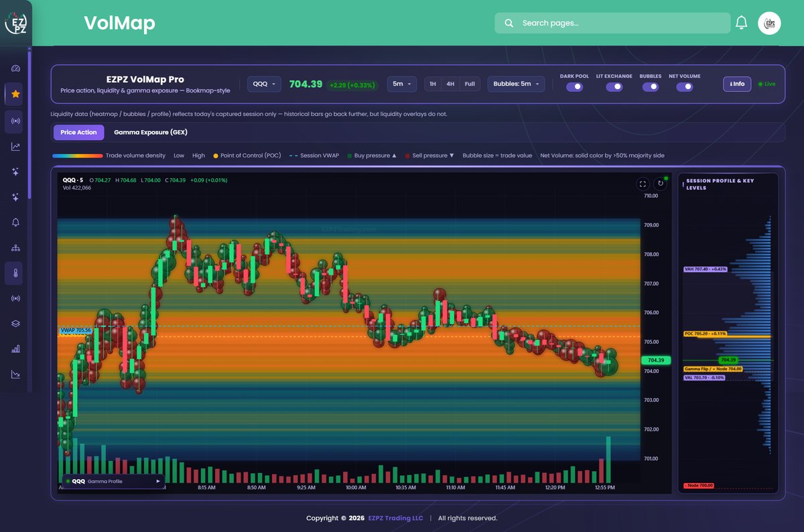
Task: Click the VolMap page title
Action: tap(119, 23)
